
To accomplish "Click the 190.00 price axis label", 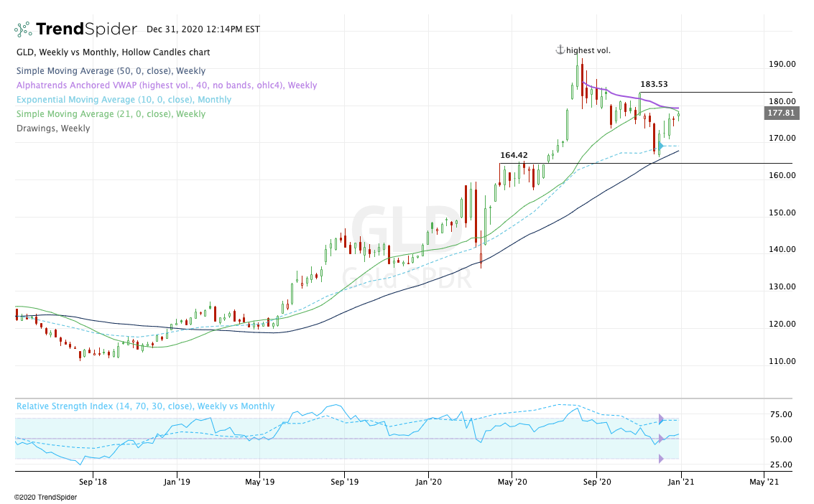I will point(782,65).
